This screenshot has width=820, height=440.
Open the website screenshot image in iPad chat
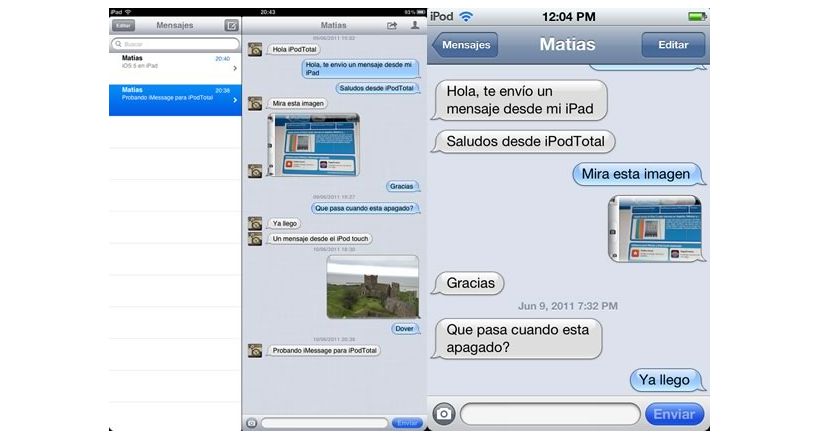pyautogui.click(x=314, y=145)
